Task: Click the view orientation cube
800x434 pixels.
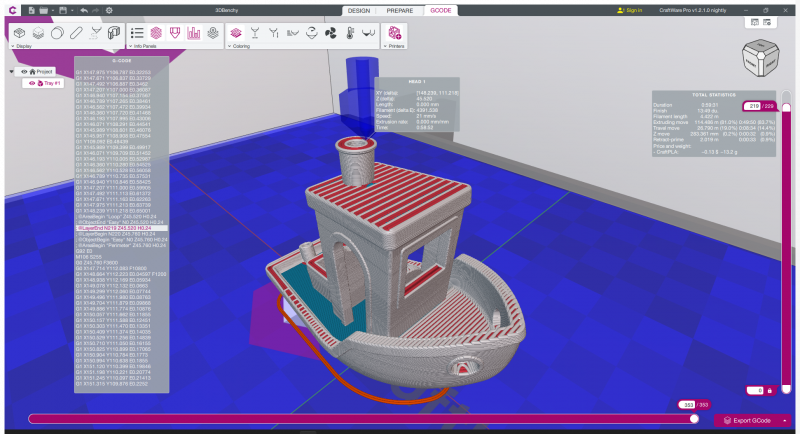Action: click(761, 58)
